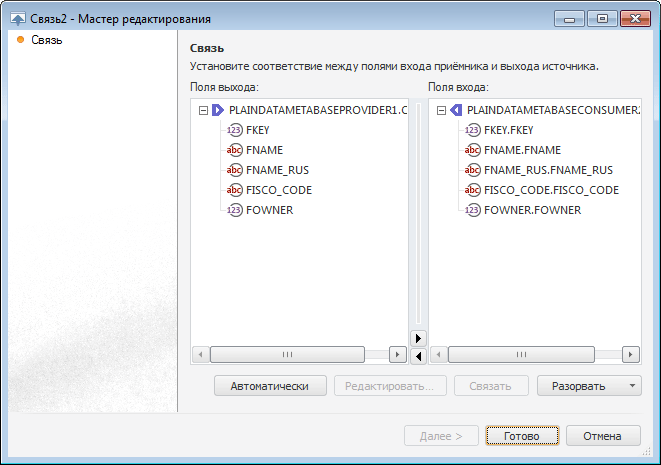
Task: Select the Связь step in wizard sidebar
Action: [46, 40]
